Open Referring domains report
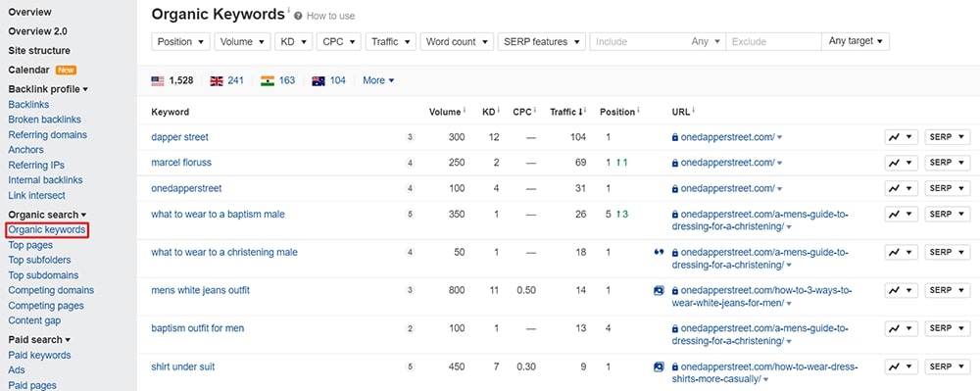The width and height of the screenshot is (980, 391). pyautogui.click(x=47, y=135)
